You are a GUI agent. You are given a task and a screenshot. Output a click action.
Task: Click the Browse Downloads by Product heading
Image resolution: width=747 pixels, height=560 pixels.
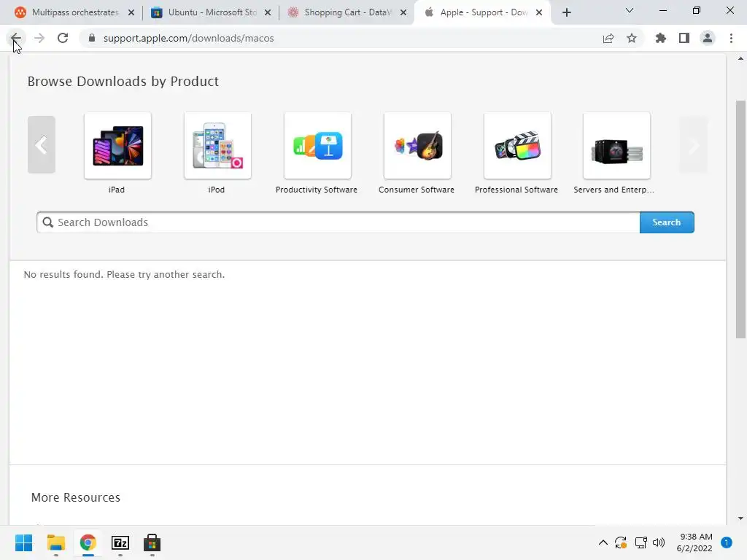tap(123, 82)
